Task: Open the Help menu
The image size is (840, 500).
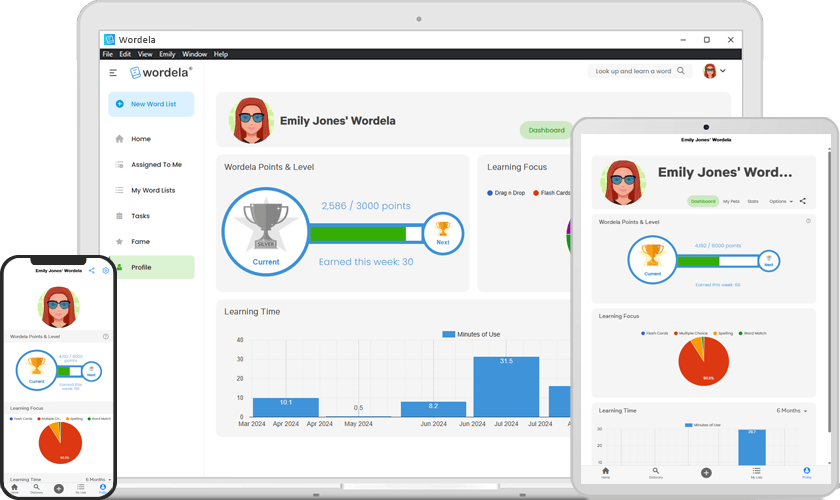Action: point(221,54)
